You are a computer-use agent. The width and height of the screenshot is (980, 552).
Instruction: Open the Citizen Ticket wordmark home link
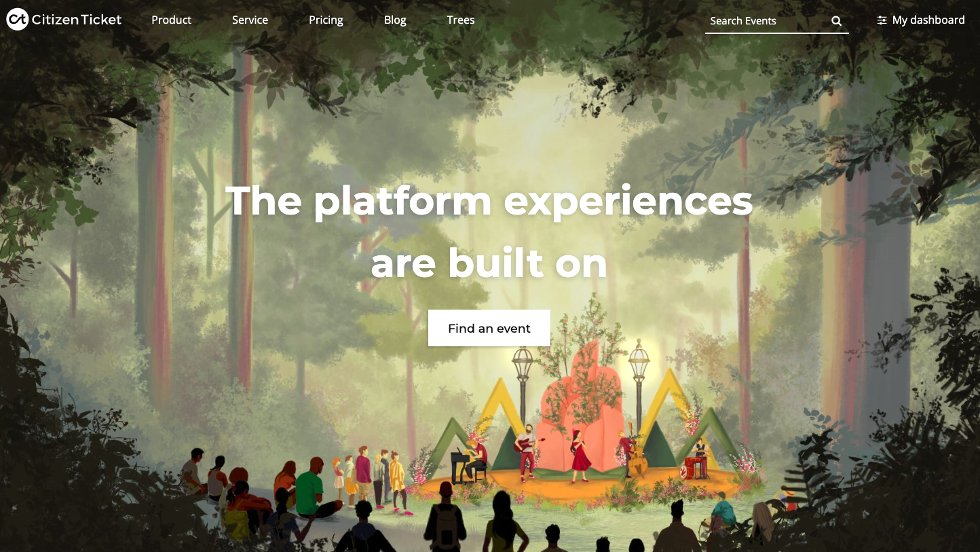[77, 20]
